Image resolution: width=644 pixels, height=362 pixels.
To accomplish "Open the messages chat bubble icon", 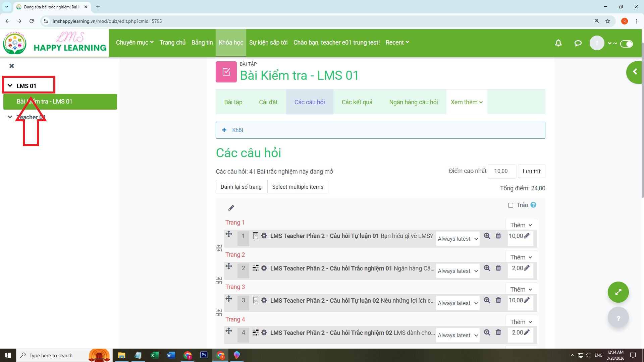I will [x=578, y=43].
